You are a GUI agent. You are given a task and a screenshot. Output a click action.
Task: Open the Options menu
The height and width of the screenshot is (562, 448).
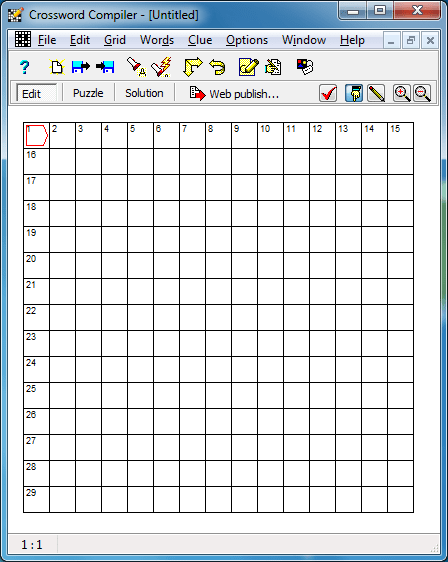pyautogui.click(x=247, y=40)
